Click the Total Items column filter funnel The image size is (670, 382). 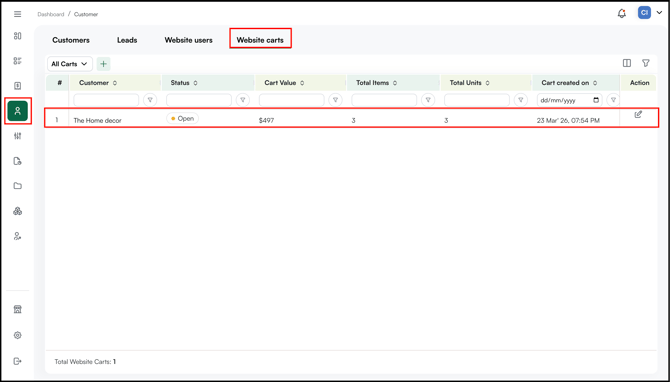(428, 100)
